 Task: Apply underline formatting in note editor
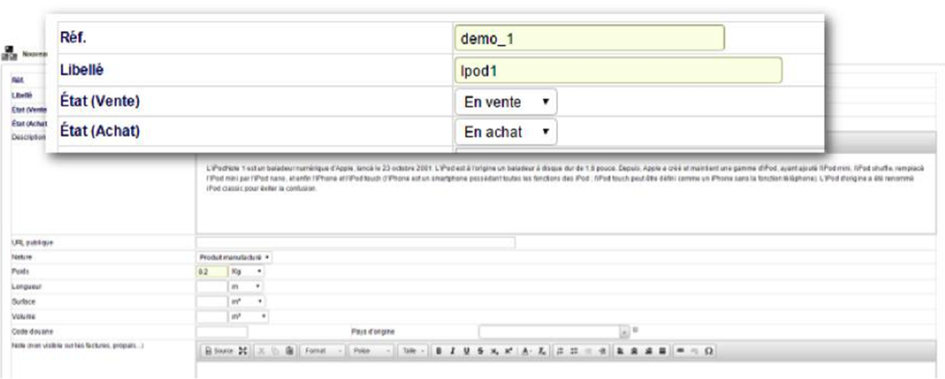[466, 351]
